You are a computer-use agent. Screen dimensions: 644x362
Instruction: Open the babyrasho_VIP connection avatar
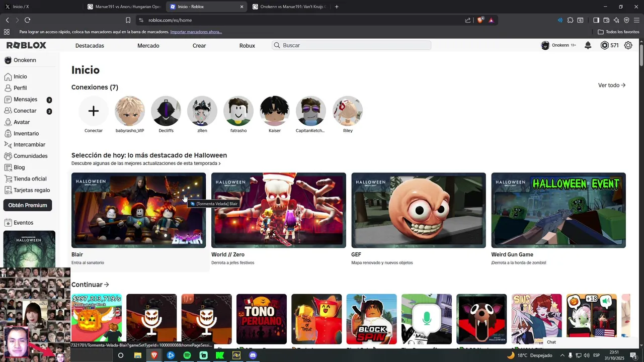130,111
